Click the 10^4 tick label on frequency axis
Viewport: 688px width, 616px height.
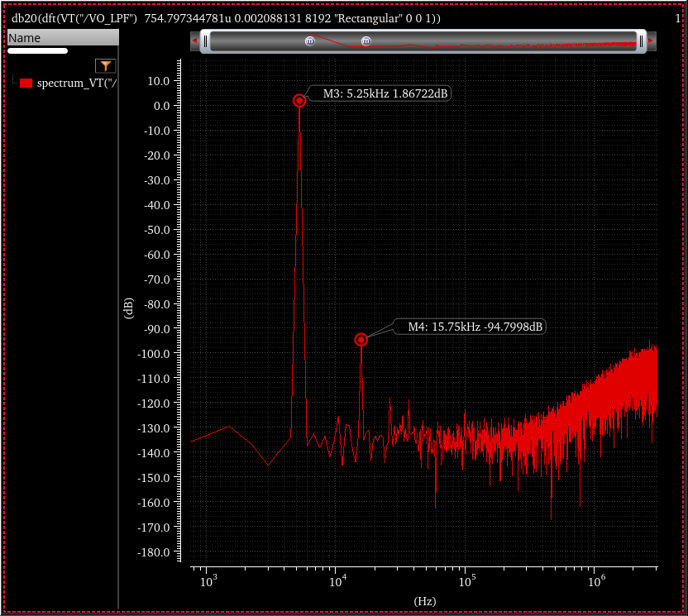tap(338, 581)
